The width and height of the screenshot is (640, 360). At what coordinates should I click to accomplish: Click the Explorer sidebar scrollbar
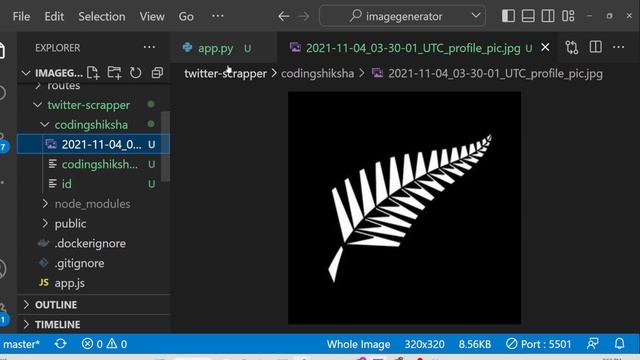165,146
